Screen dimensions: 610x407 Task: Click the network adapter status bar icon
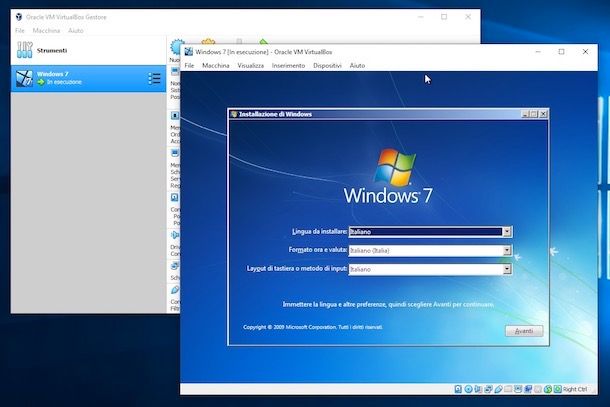click(488, 389)
